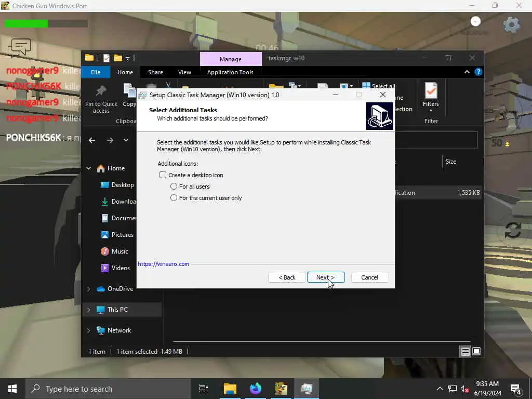
Task: Open Task View from taskbar
Action: pyautogui.click(x=204, y=389)
